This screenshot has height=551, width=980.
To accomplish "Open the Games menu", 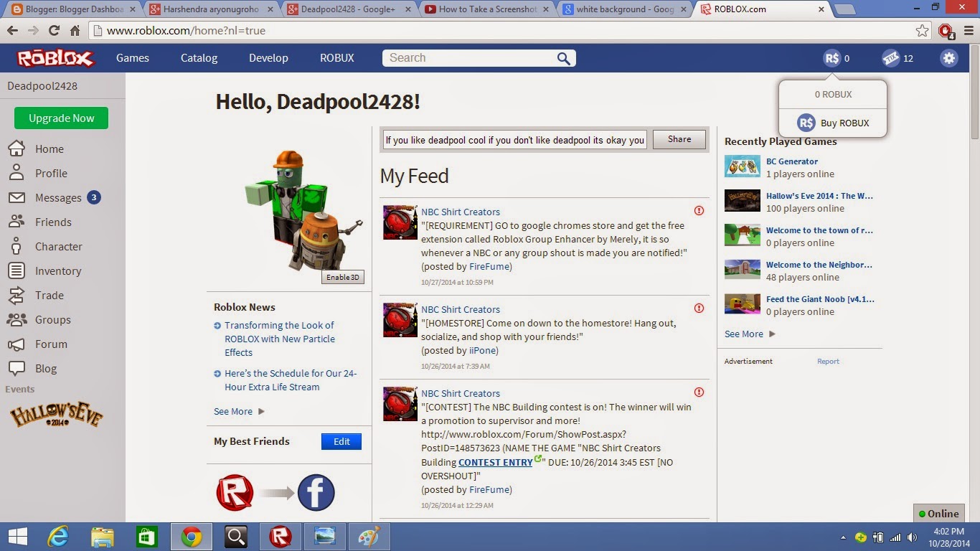I will tap(133, 58).
